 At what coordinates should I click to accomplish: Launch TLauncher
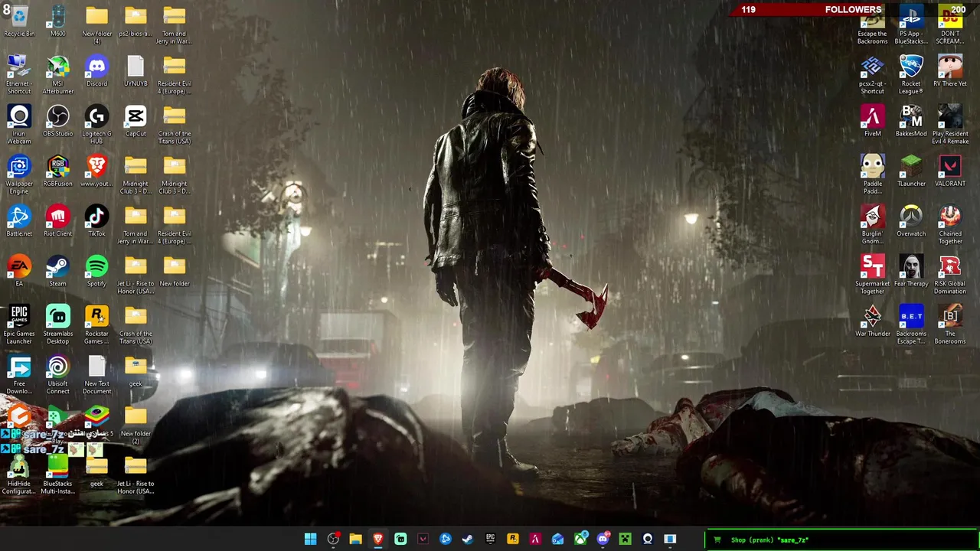(911, 171)
